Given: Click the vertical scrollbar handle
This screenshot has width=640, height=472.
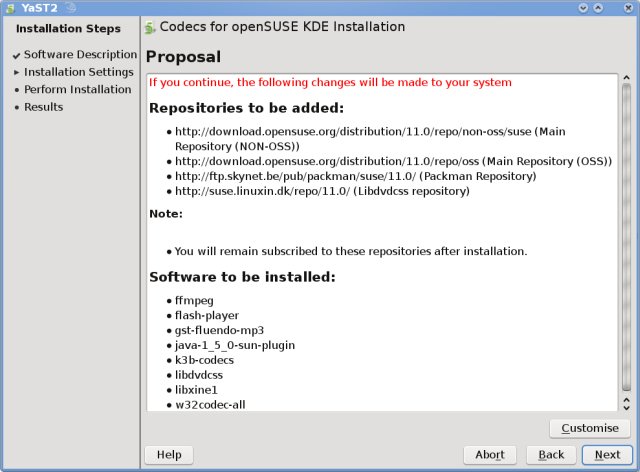Looking at the screenshot, I should pos(627,237).
